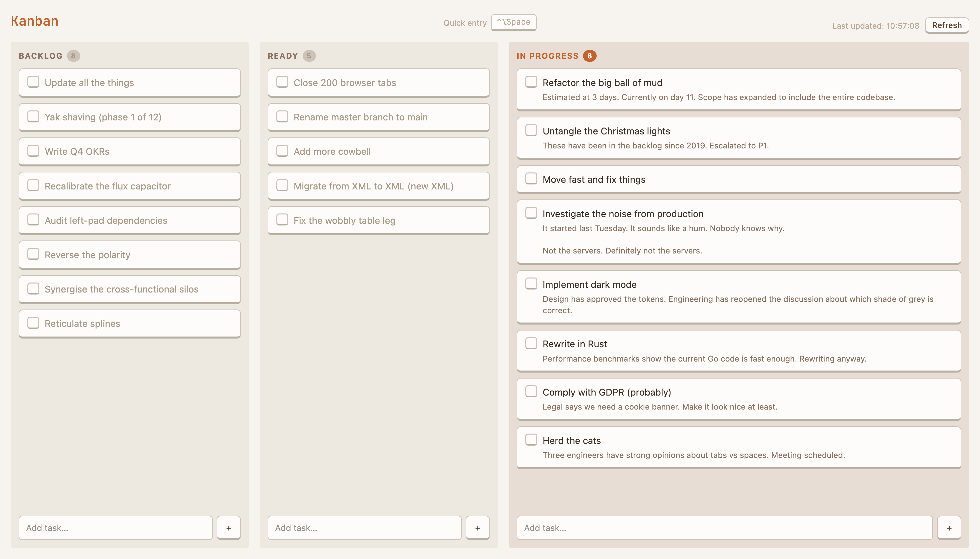980x559 pixels.
Task: Click the plus button in Backlog column
Action: pyautogui.click(x=229, y=528)
